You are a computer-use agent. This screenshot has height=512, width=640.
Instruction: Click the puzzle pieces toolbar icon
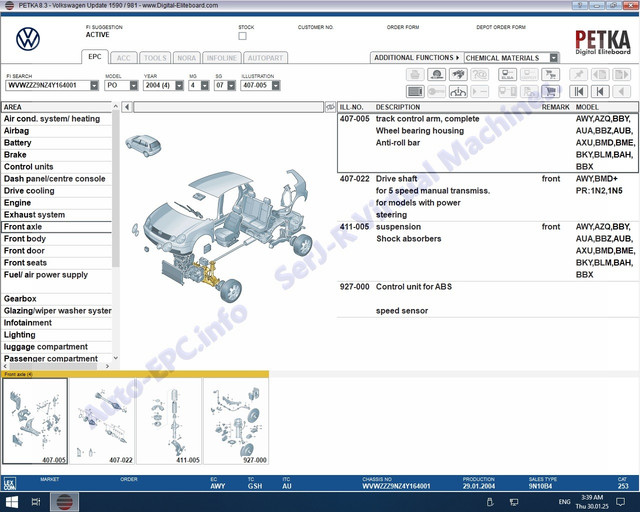(458, 75)
